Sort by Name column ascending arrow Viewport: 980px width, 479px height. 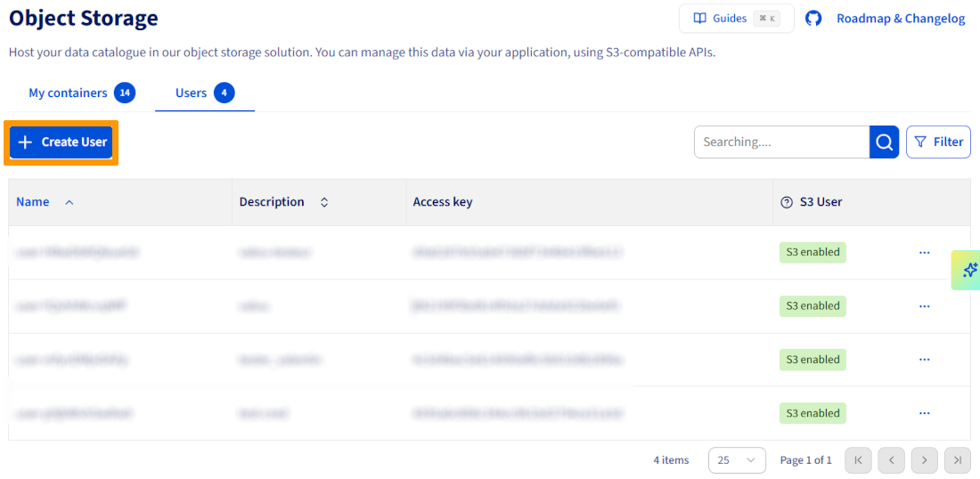coord(69,202)
